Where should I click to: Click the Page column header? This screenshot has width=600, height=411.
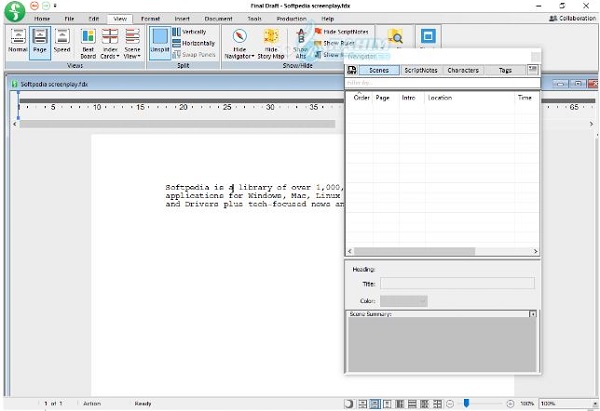[x=382, y=98]
